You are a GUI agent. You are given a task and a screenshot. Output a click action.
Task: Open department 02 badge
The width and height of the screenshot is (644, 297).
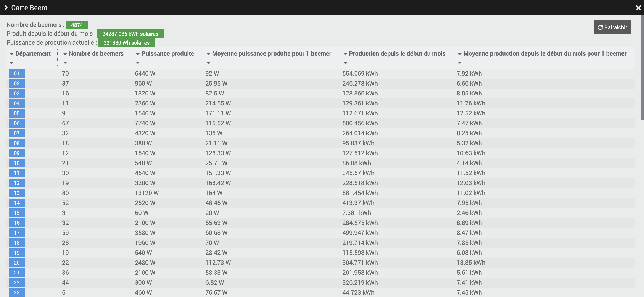(17, 84)
